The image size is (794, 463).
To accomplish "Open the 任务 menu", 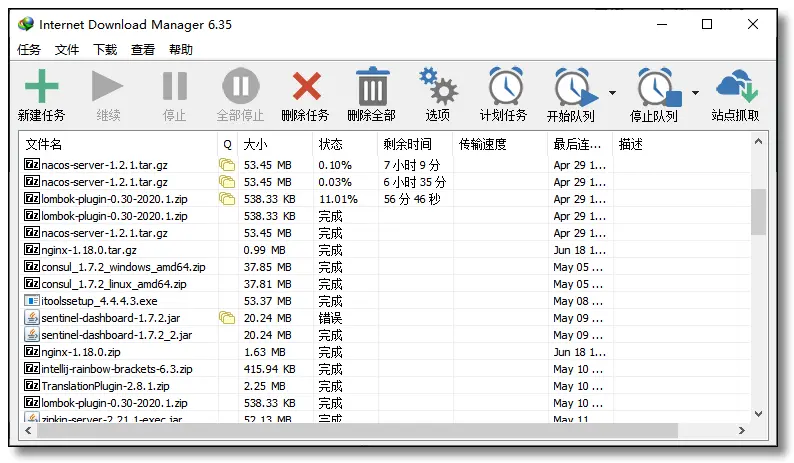I will point(29,50).
